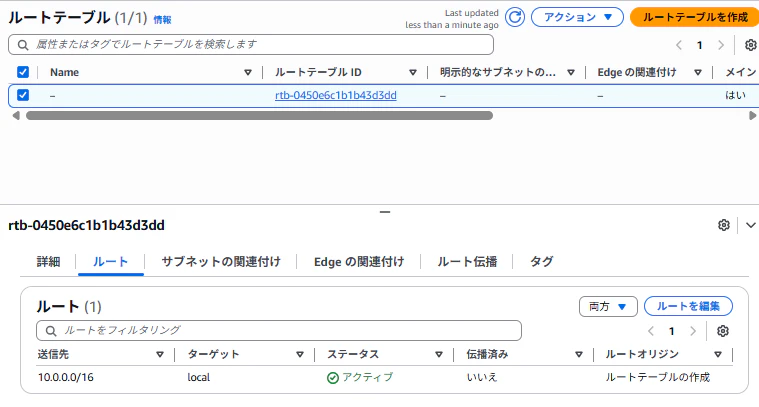Toggle select-all route tables checkbox
This screenshot has height=407, width=759.
(x=23, y=72)
